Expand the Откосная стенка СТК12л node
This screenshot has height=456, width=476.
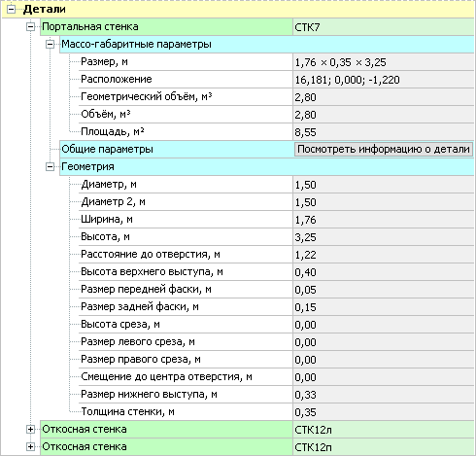[30, 430]
